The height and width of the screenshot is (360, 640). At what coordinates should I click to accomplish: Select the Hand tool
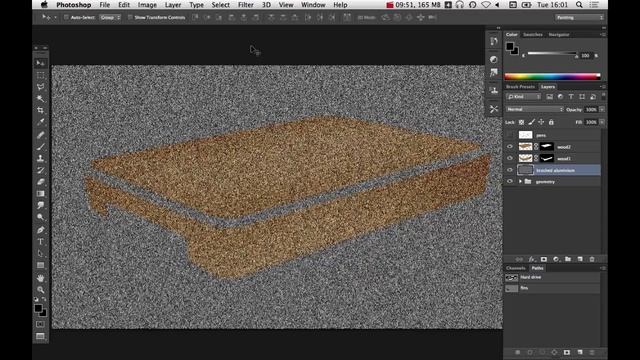[40, 278]
